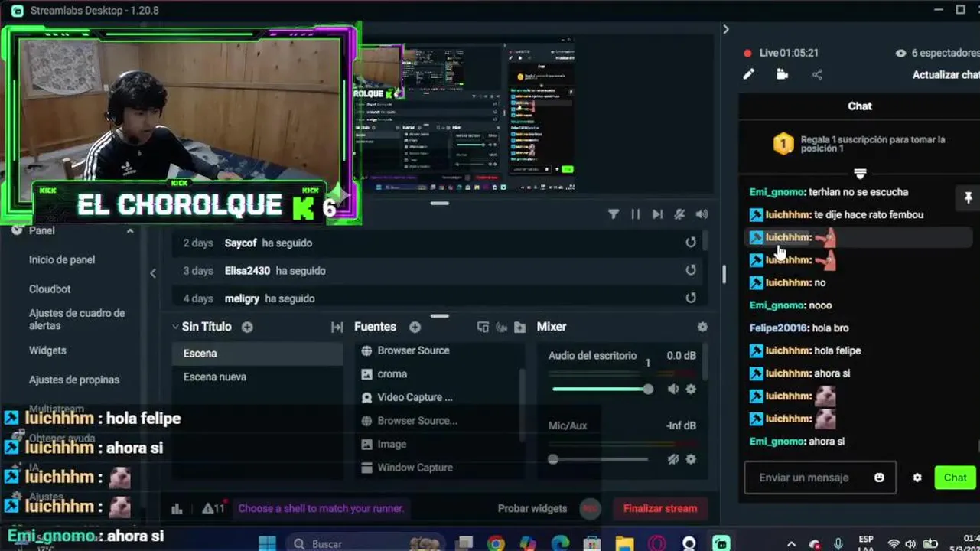
Task: Send message with green Chat button
Action: 955,478
